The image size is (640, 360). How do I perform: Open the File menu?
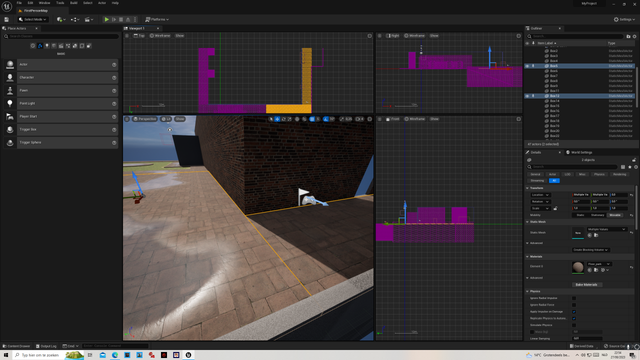pos(19,3)
